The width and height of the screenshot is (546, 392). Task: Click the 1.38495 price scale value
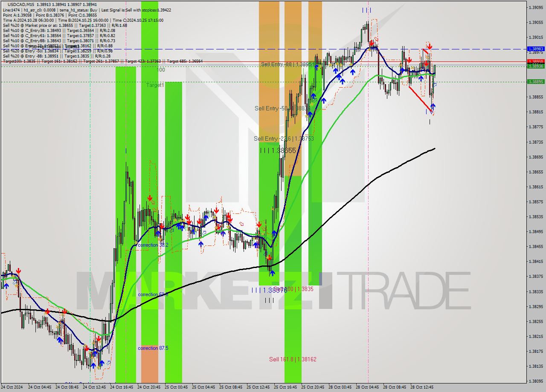[536, 231]
